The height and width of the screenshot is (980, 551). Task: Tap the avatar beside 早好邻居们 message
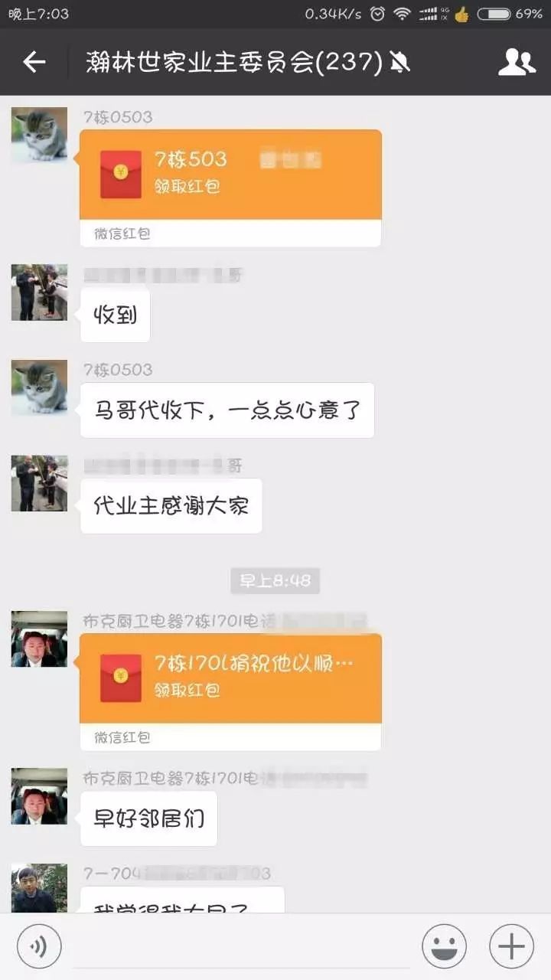[39, 796]
